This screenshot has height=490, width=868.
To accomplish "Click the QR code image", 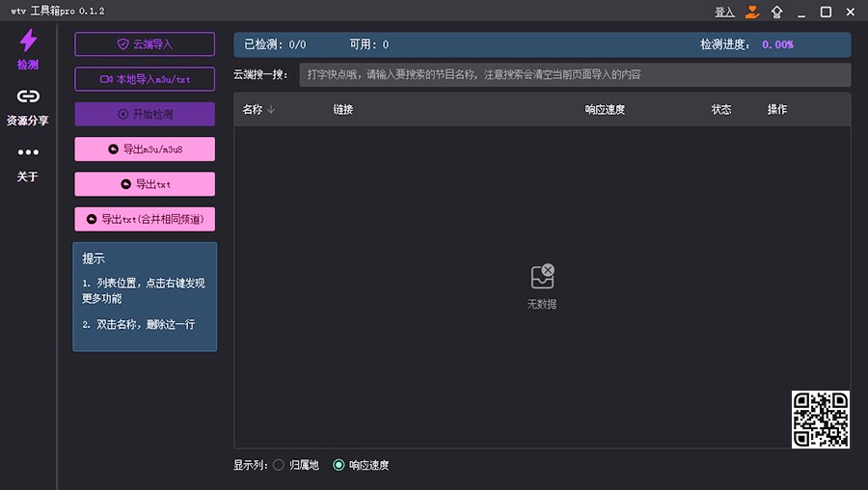I will click(821, 420).
